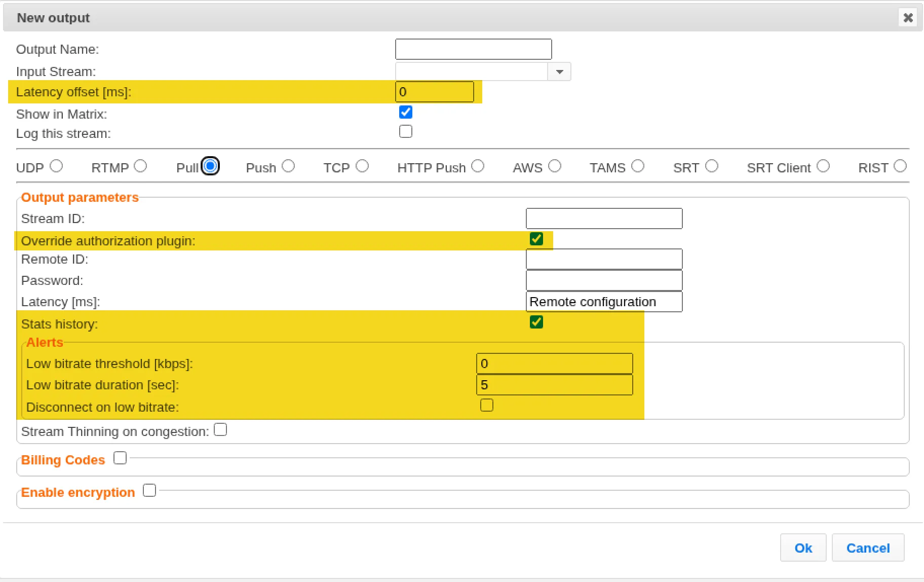The image size is (924, 582).
Task: Click the Ok button
Action: [803, 548]
